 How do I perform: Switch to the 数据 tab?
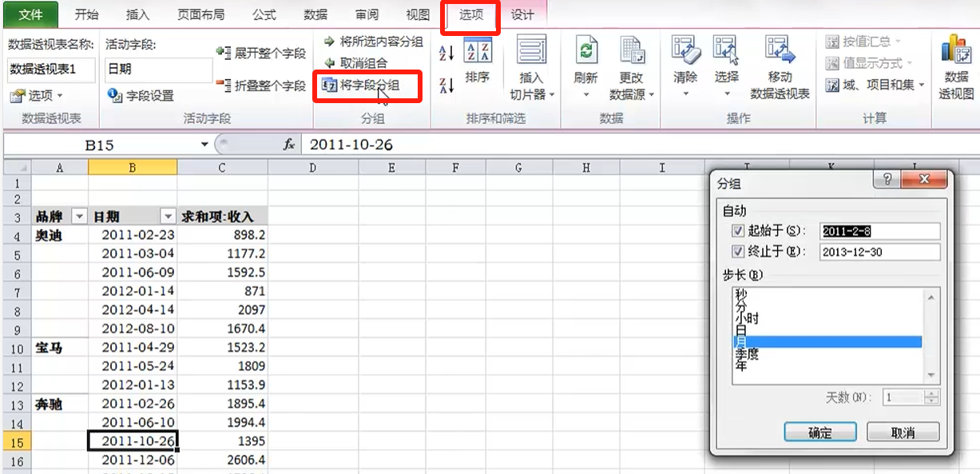click(x=315, y=15)
